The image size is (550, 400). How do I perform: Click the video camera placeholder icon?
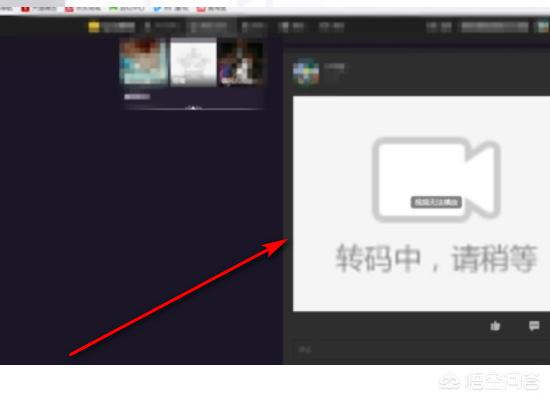(436, 179)
